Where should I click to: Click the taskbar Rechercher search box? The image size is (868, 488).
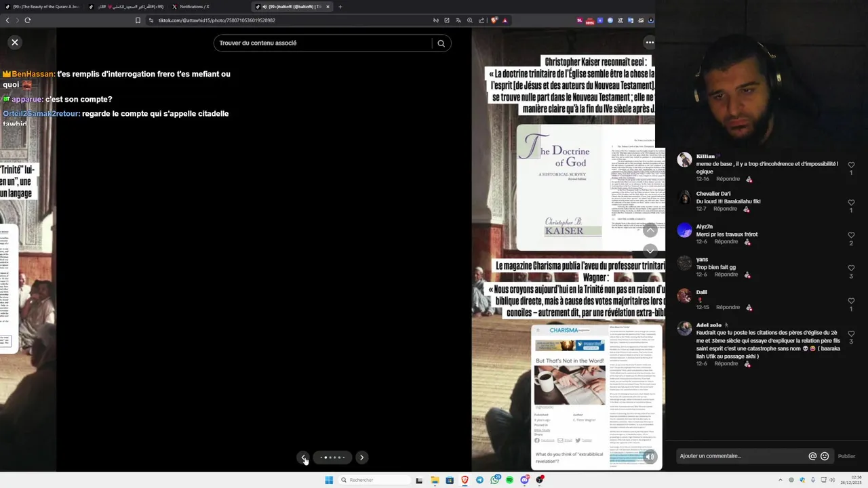pyautogui.click(x=375, y=480)
